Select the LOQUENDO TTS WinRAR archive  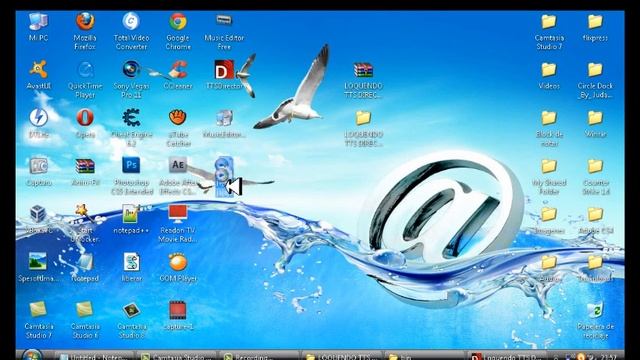[x=363, y=70]
